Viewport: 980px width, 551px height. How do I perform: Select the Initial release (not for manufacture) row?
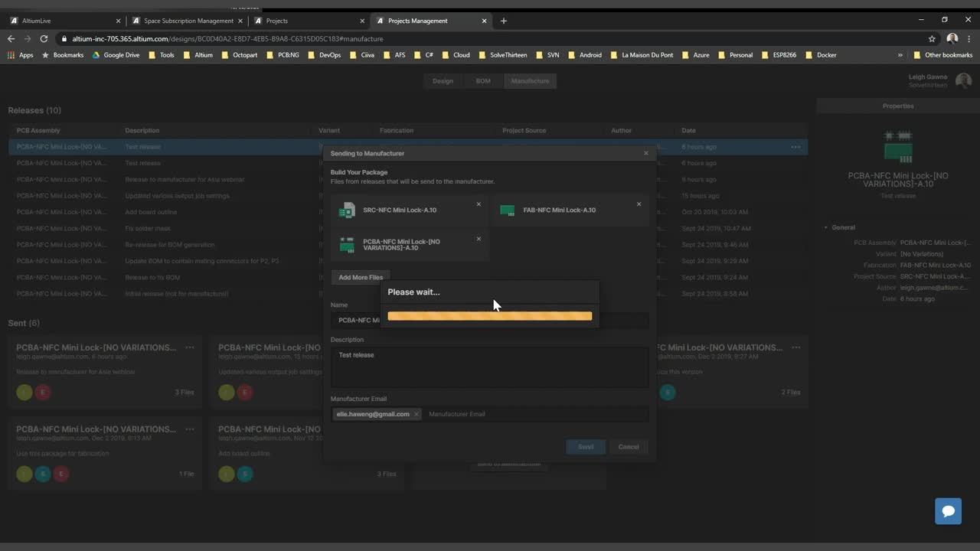point(407,294)
